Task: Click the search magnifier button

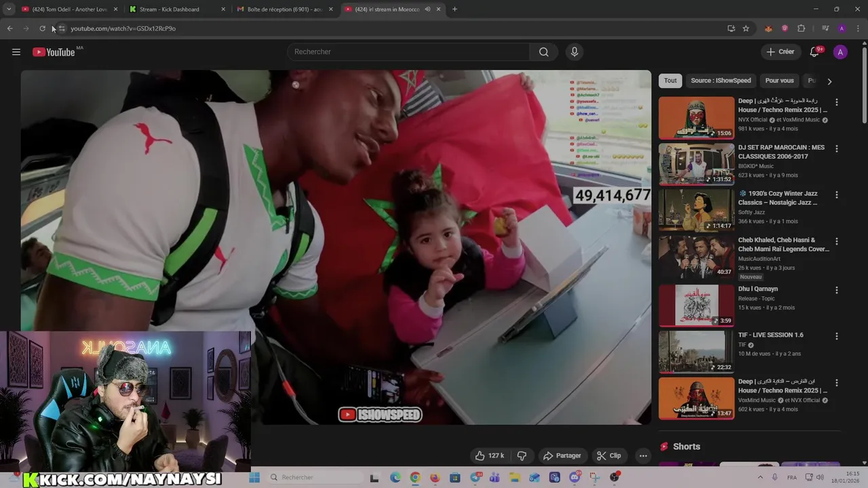Action: click(544, 52)
